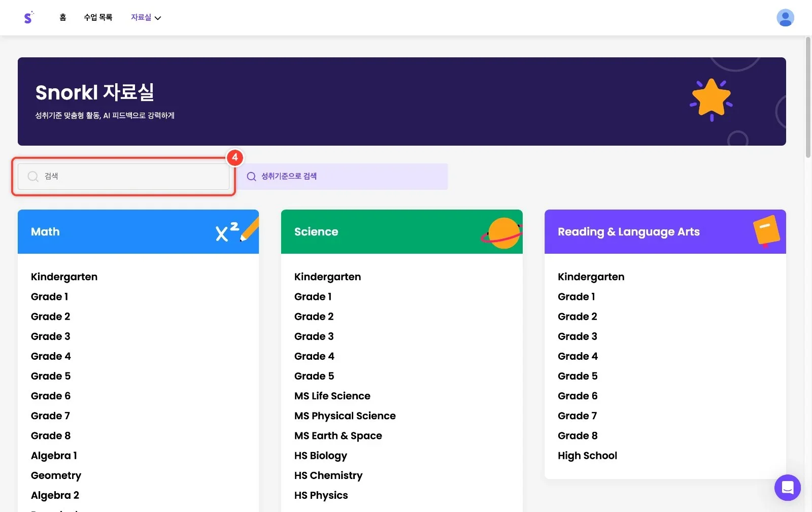
Task: Click the magnifier icon beside 성취기준으로 검색
Action: pos(251,177)
